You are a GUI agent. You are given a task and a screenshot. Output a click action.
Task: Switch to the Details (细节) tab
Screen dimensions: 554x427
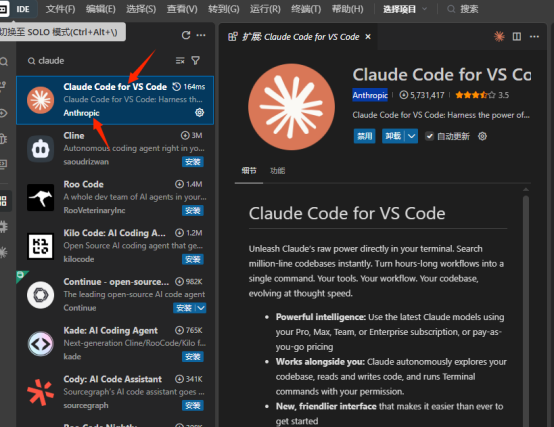pos(249,171)
